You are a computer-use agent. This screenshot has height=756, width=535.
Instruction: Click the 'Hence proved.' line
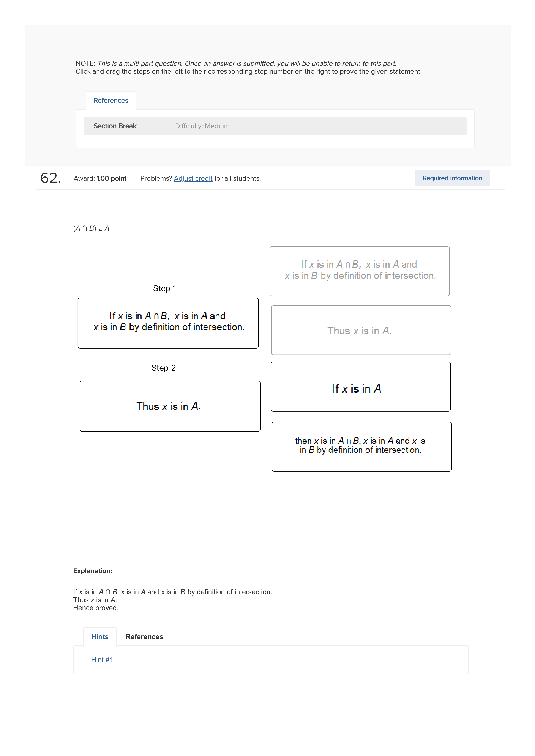[96, 608]
